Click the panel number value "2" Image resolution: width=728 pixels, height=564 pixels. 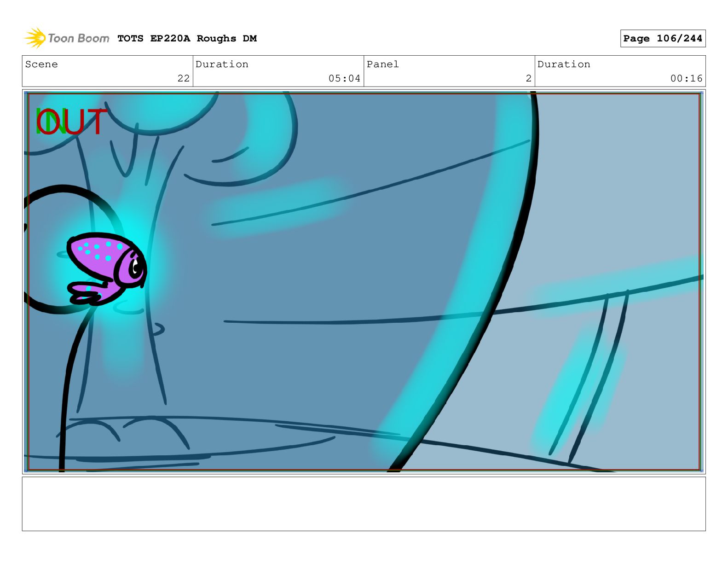tap(529, 79)
